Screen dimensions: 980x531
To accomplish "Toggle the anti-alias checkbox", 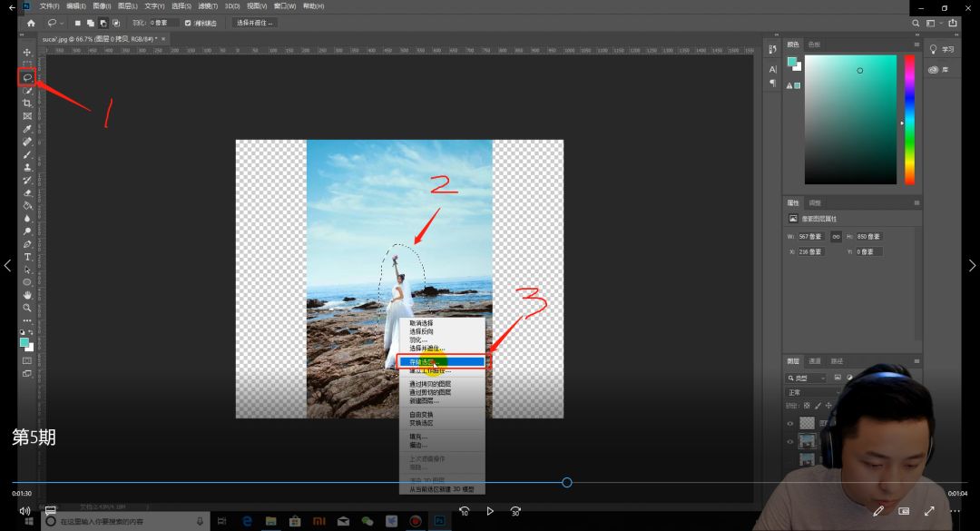I will [x=188, y=23].
